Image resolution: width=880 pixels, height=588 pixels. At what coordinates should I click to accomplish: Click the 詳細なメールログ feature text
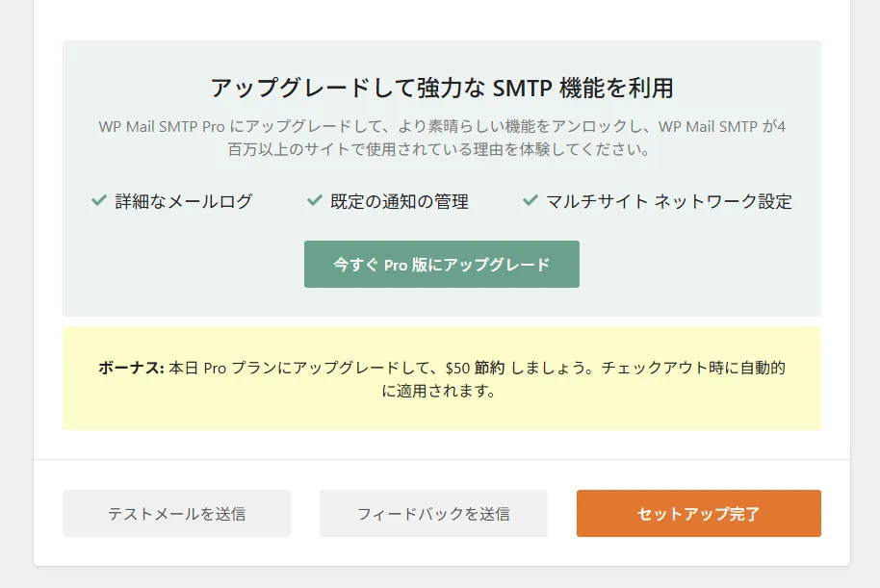184,201
